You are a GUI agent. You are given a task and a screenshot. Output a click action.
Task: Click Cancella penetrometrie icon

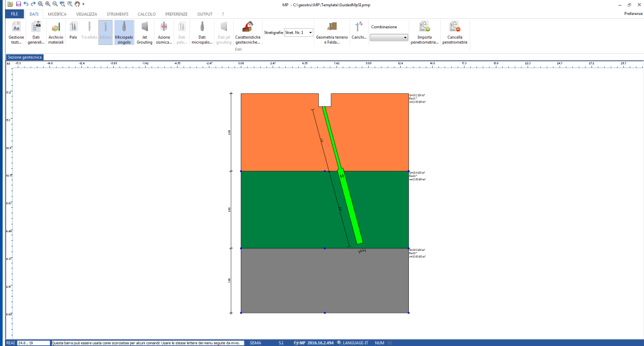pyautogui.click(x=454, y=33)
